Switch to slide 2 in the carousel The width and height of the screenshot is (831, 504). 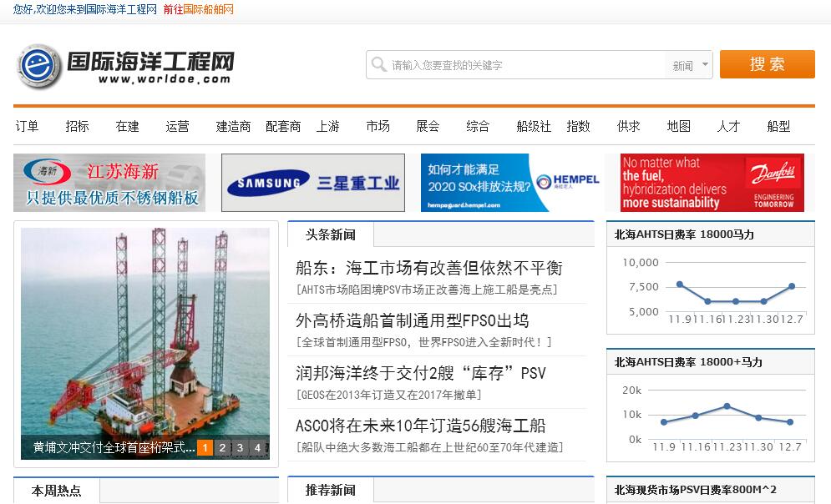point(222,448)
